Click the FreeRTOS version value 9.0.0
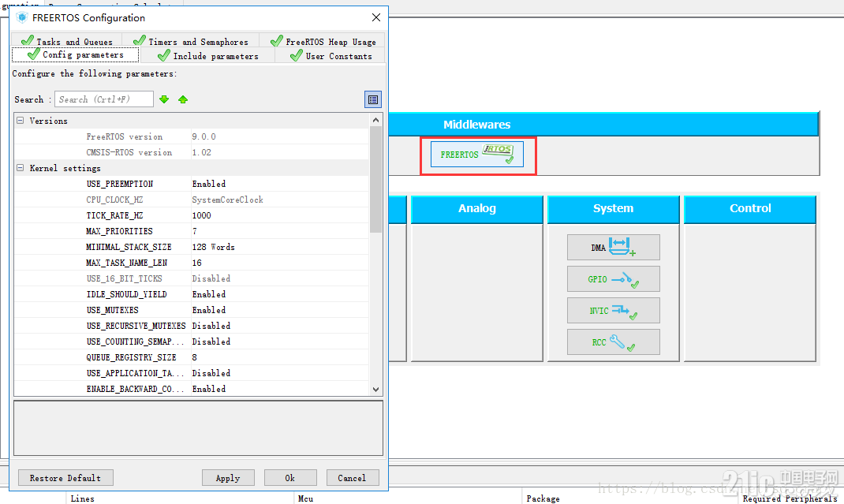The image size is (844, 504). click(204, 136)
